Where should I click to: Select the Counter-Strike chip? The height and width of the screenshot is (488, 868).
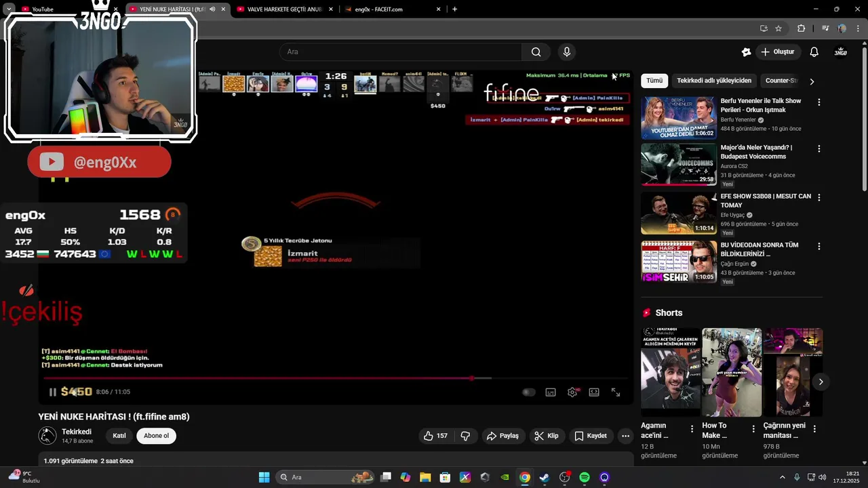coord(781,81)
